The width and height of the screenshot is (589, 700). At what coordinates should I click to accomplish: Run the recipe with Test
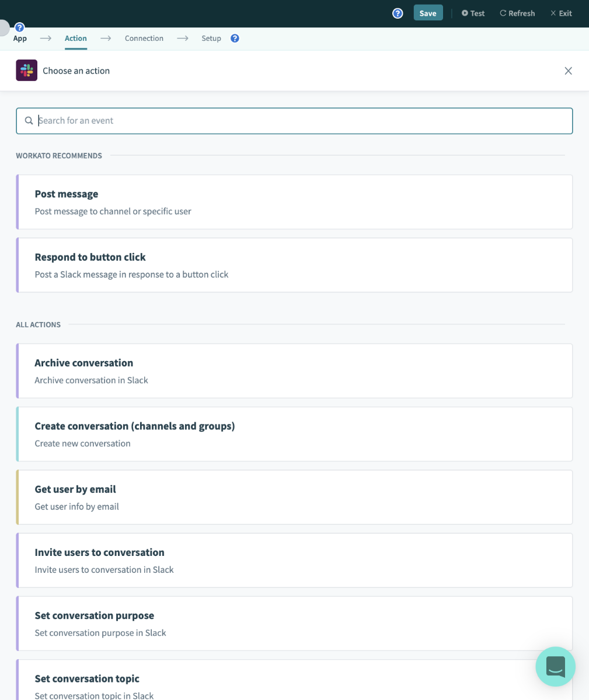[x=473, y=13]
